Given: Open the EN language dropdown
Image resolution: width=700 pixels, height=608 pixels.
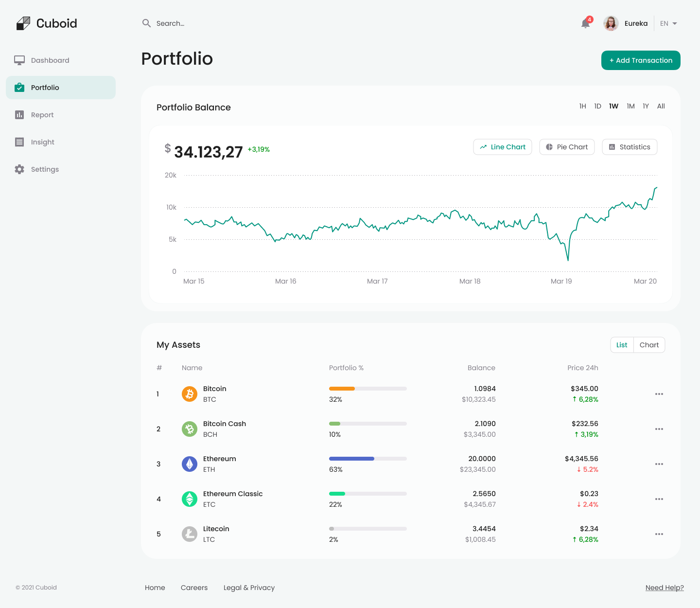Looking at the screenshot, I should coord(667,23).
